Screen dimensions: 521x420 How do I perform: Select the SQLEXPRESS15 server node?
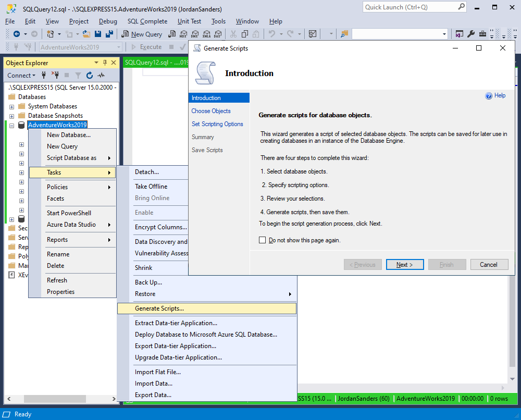coord(63,88)
